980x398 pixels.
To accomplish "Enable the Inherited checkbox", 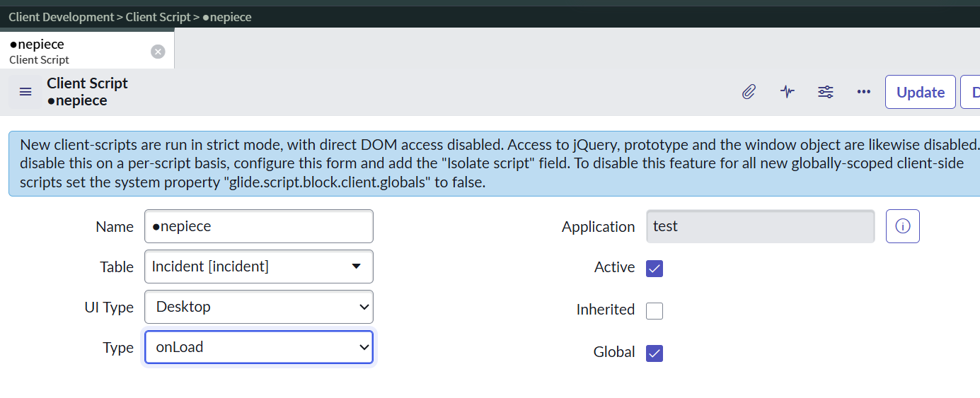I will click(655, 310).
